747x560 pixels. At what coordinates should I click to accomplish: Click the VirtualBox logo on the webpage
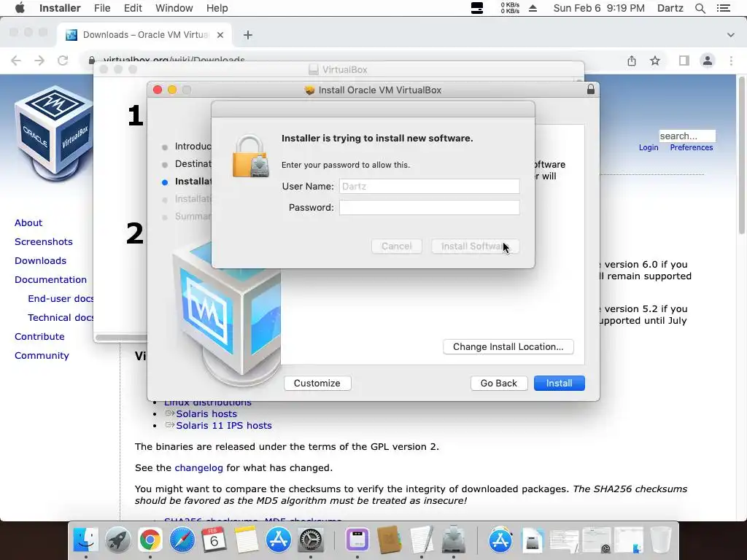tap(54, 134)
